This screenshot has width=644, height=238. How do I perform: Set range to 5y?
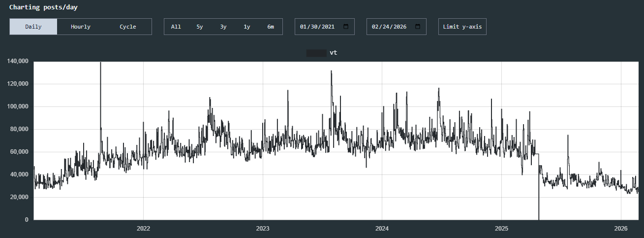[200, 27]
